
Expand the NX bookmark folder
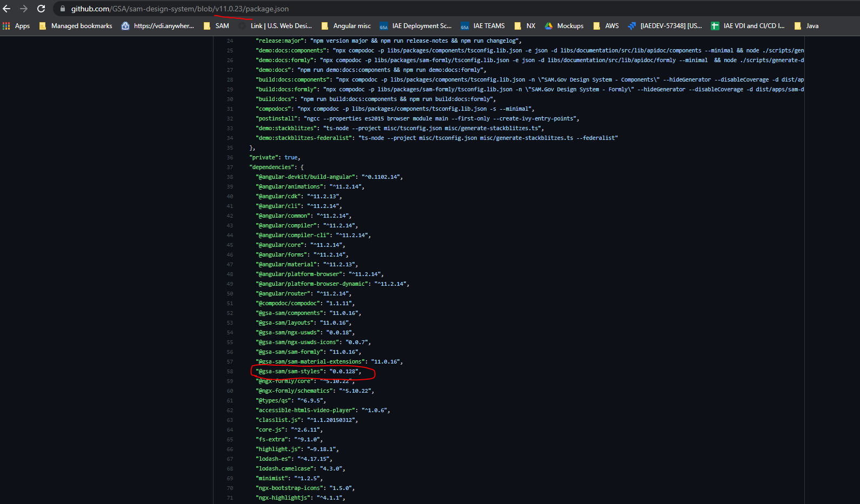525,26
